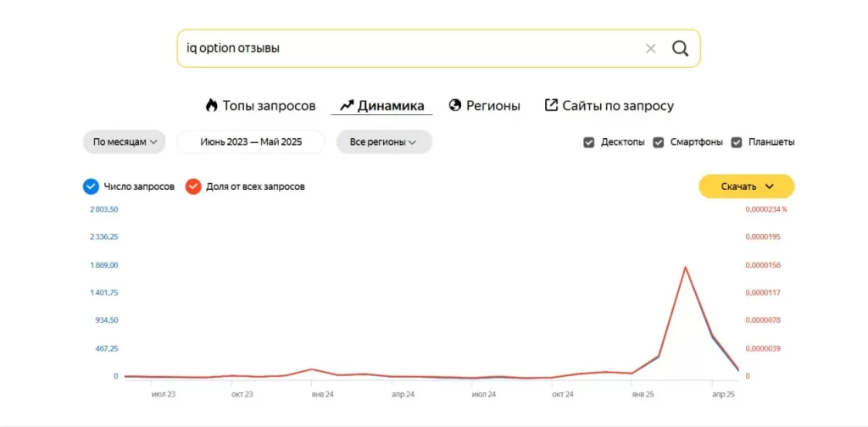
Task: Open the Регионы tab
Action: (484, 105)
